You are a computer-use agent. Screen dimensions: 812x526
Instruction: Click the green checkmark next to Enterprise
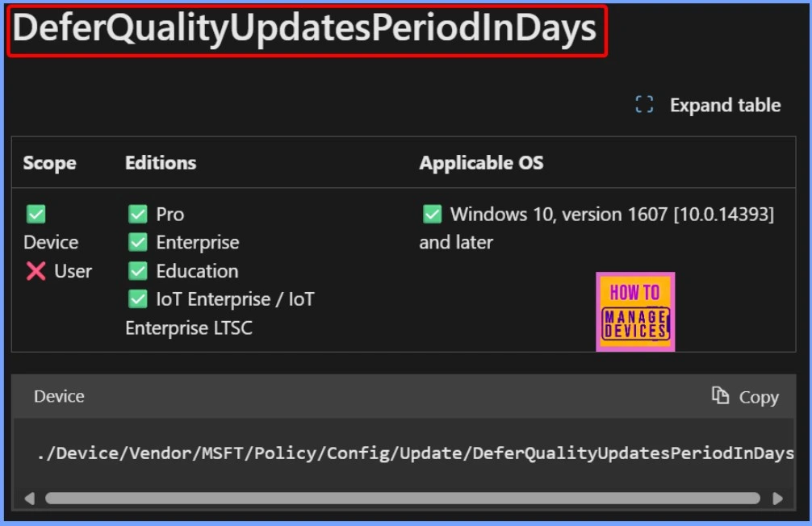(137, 242)
